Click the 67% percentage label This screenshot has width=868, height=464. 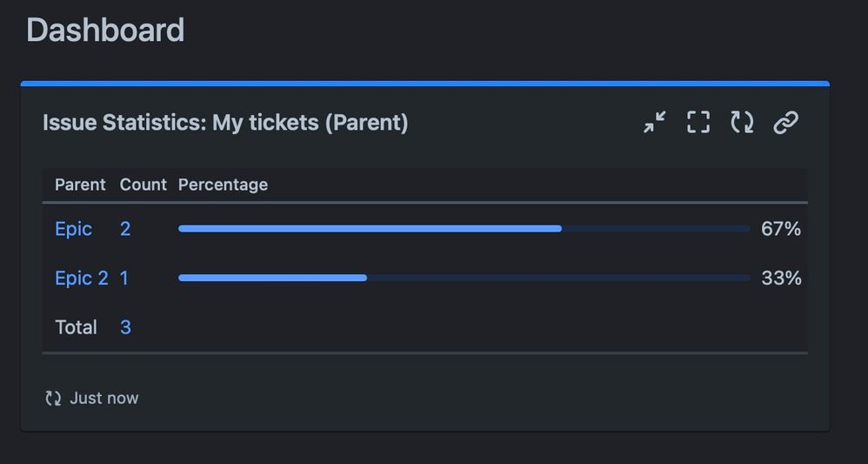pyautogui.click(x=780, y=229)
